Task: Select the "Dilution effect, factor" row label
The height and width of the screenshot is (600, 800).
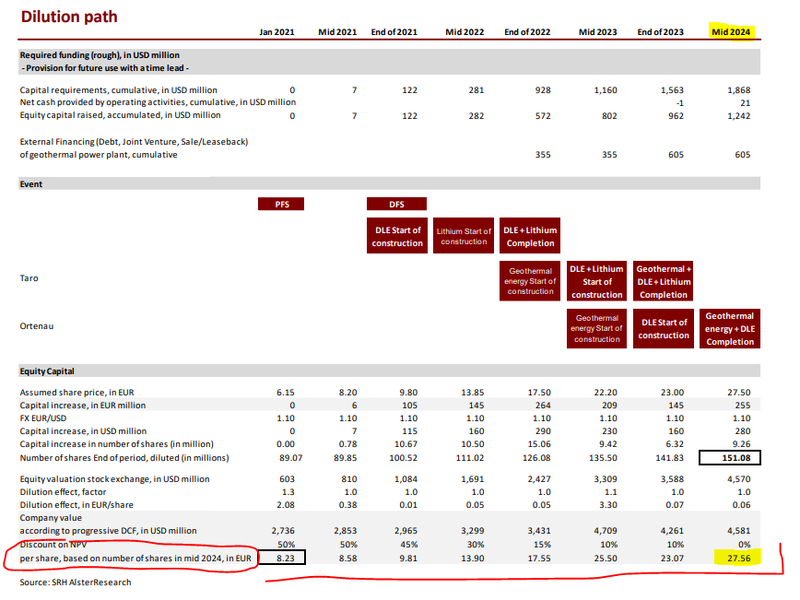Action: click(x=63, y=492)
